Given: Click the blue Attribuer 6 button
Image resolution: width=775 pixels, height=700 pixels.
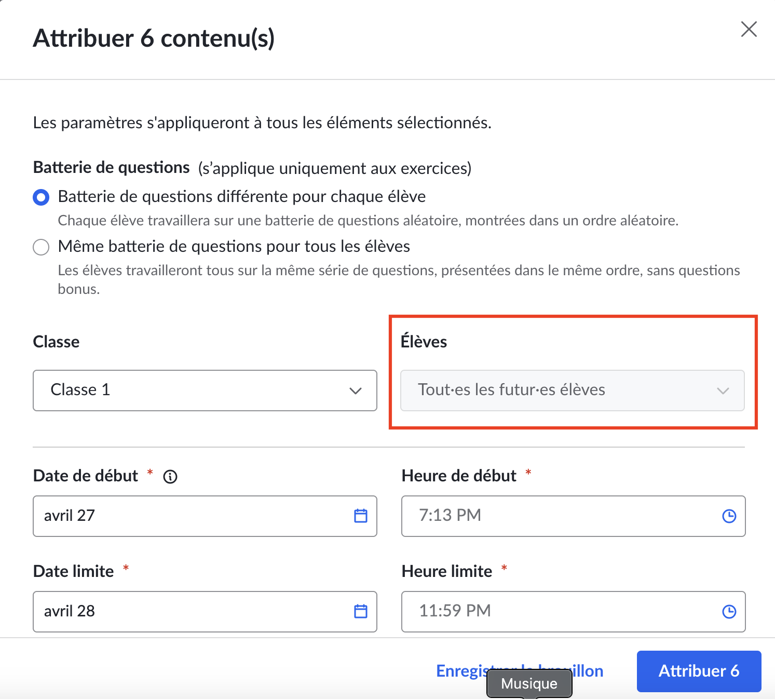Looking at the screenshot, I should tap(699, 671).
